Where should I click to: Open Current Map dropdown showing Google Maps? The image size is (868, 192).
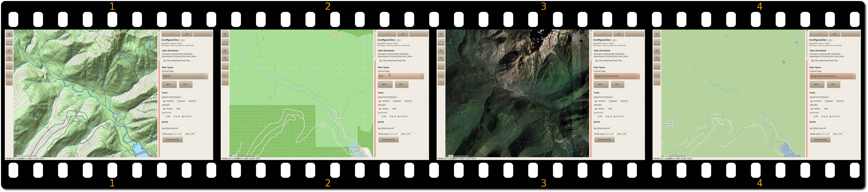(x=833, y=76)
